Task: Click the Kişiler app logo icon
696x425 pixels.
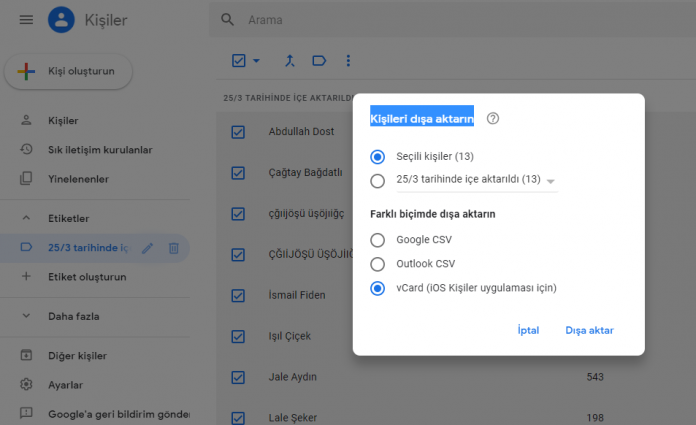Action: click(x=61, y=20)
